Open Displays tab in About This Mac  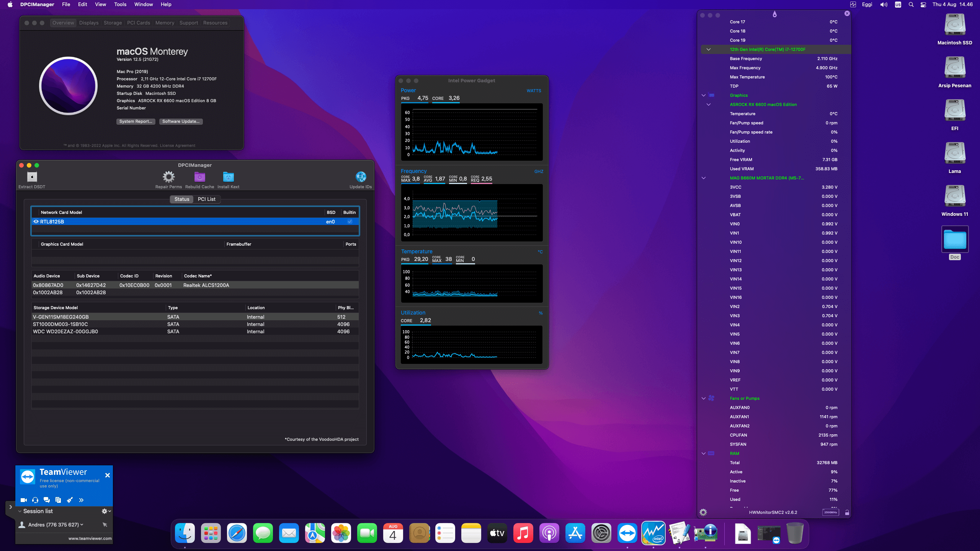tap(89, 23)
